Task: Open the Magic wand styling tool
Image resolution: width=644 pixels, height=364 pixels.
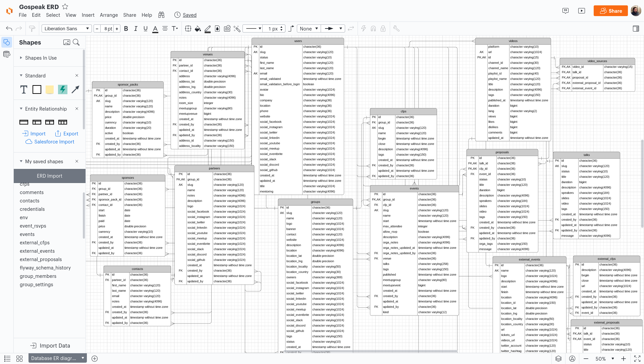Action: pos(237,28)
